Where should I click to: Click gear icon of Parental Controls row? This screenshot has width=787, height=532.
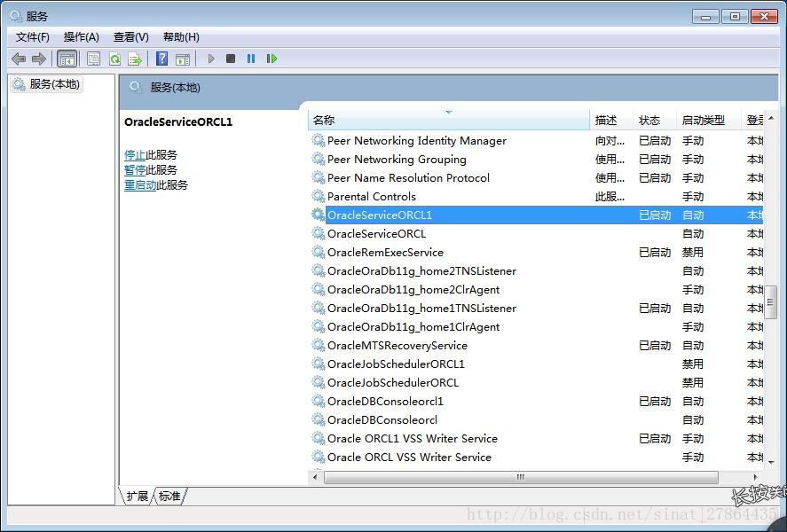click(x=319, y=196)
